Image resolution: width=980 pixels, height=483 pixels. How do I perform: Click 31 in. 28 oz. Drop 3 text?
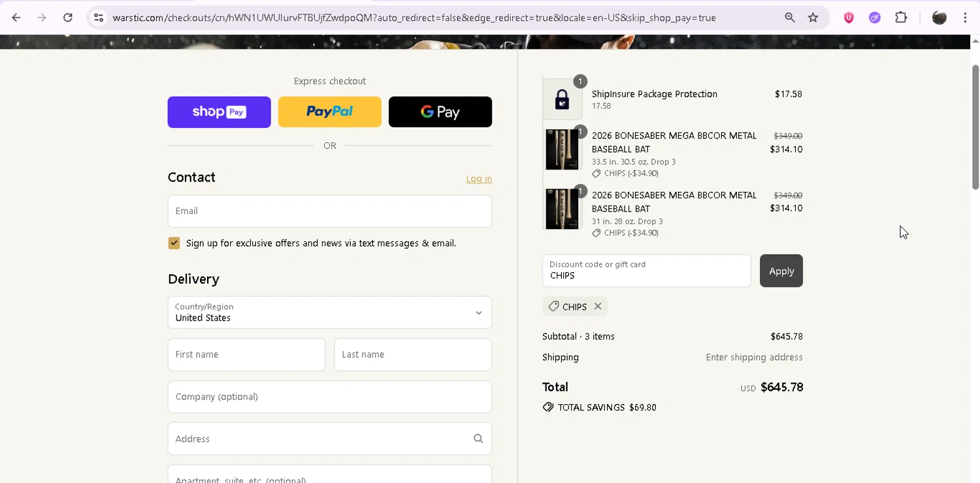click(627, 221)
